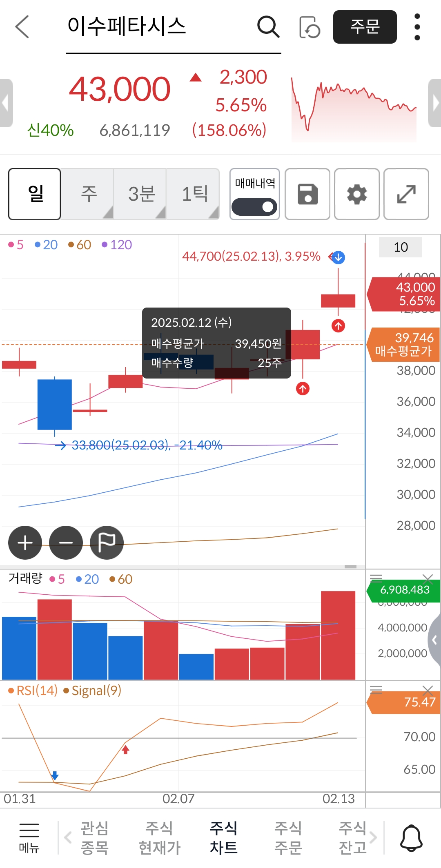Save chart with the floppy disk icon

tap(307, 194)
